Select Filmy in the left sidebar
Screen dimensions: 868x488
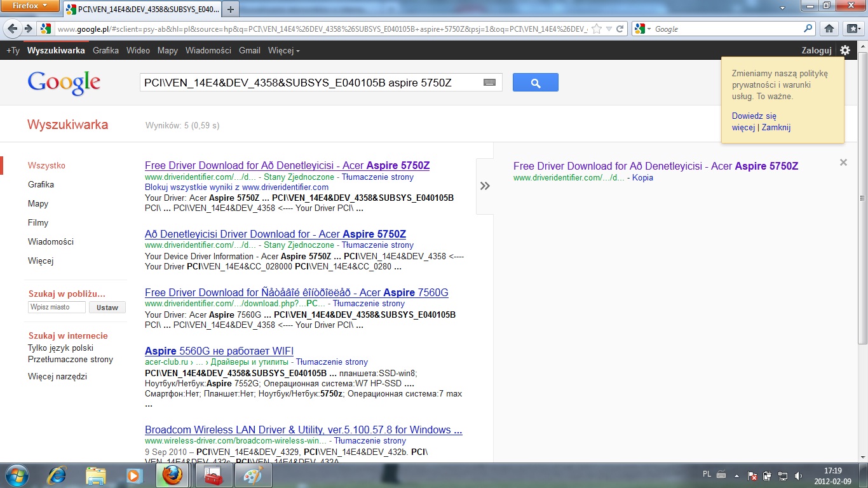tap(38, 223)
